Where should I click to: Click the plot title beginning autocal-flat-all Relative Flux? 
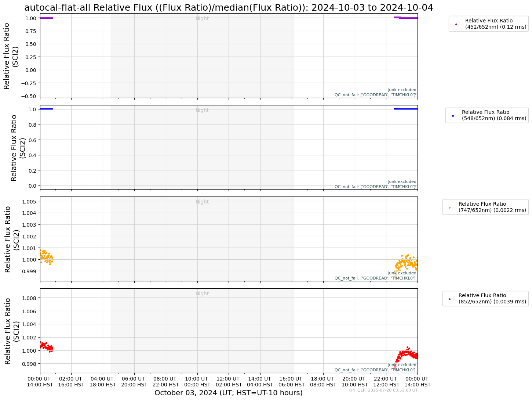tap(229, 7)
